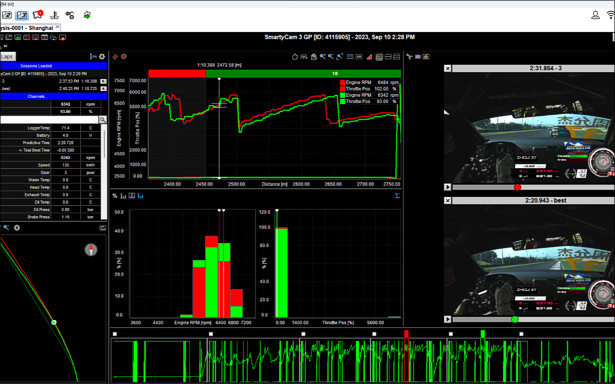Open the user account icon
The image size is (615, 384).
[595, 15]
